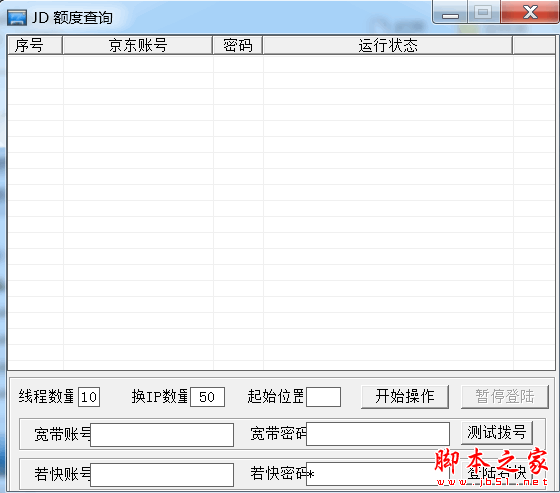560x493 pixels.
Task: Click the 起始位置 input box
Action: (x=323, y=397)
